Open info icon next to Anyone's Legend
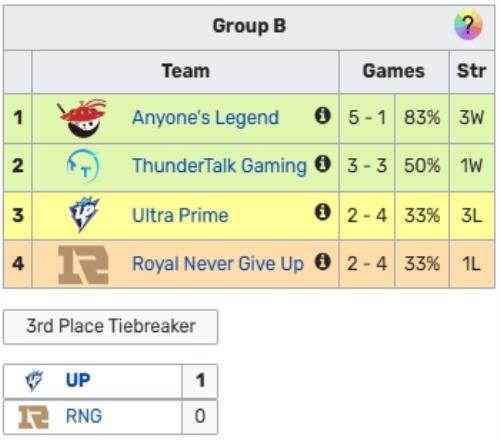 322,116
